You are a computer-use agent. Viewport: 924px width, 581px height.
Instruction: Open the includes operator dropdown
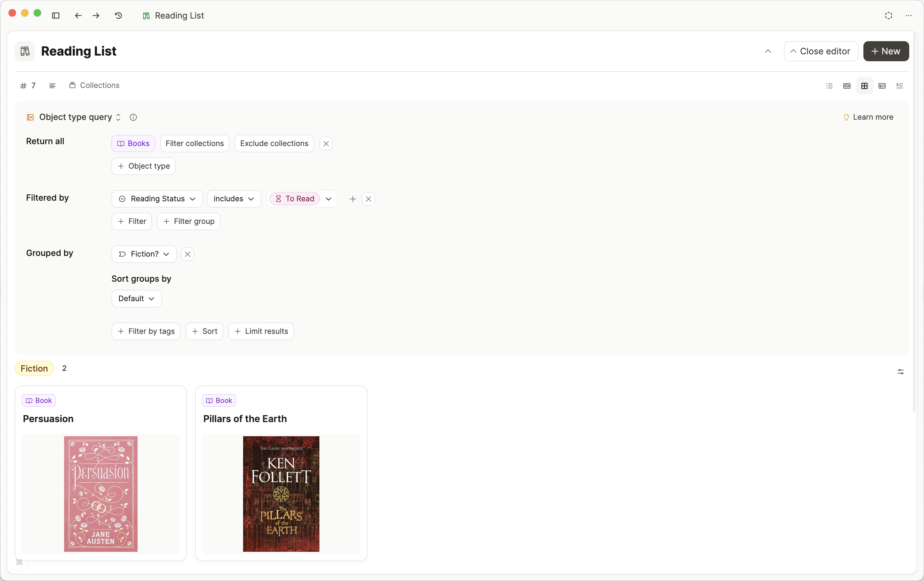coord(234,199)
